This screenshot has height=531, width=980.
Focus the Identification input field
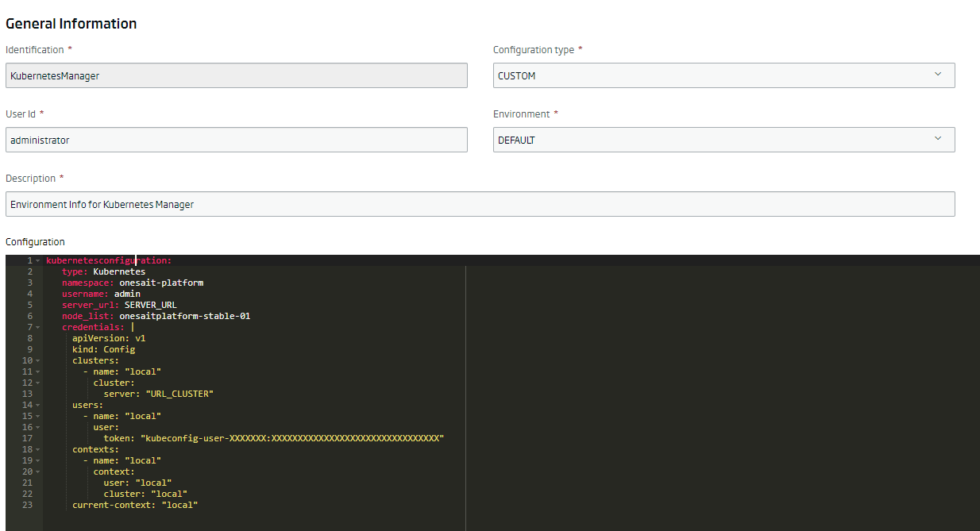(236, 75)
